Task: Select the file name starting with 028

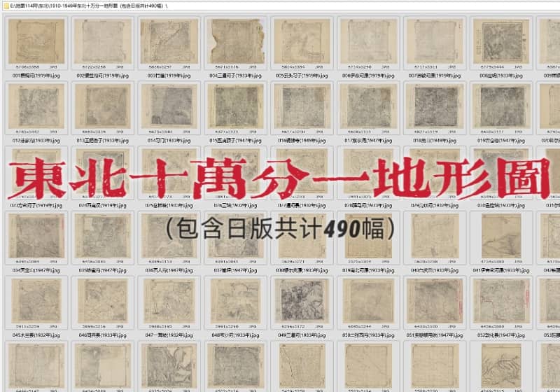Action: [x=368, y=206]
